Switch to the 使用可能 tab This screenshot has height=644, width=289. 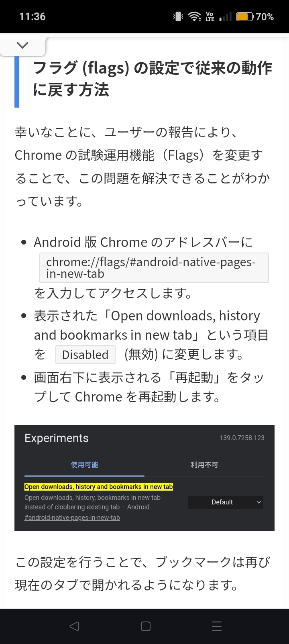click(x=84, y=465)
